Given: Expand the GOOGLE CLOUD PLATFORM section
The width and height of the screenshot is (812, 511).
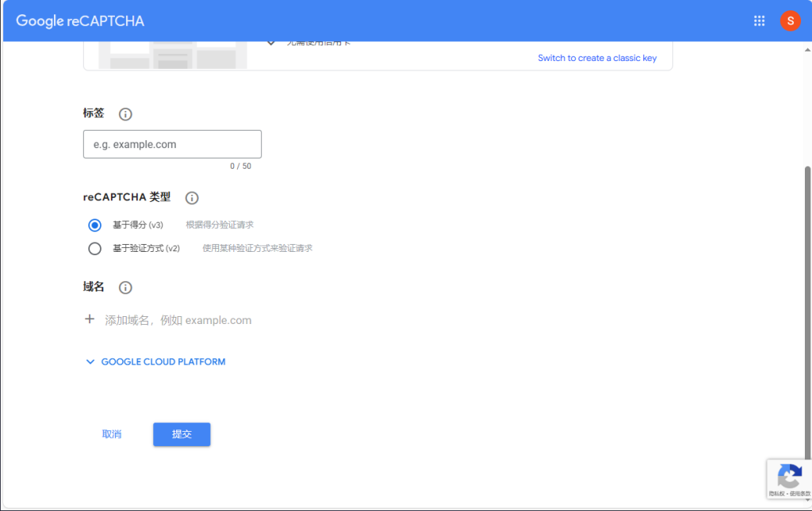Looking at the screenshot, I should pos(155,361).
